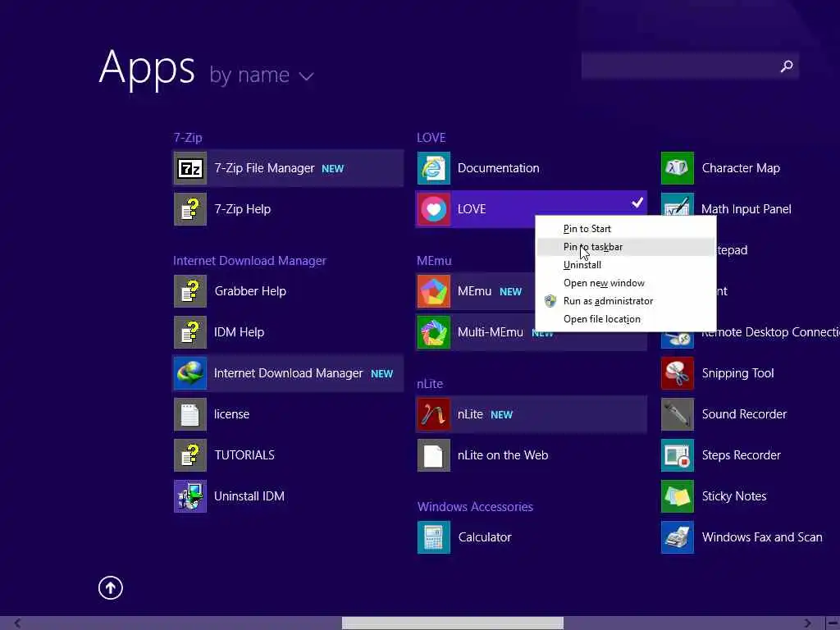
Task: Open the Math Input Panel icon
Action: point(677,204)
